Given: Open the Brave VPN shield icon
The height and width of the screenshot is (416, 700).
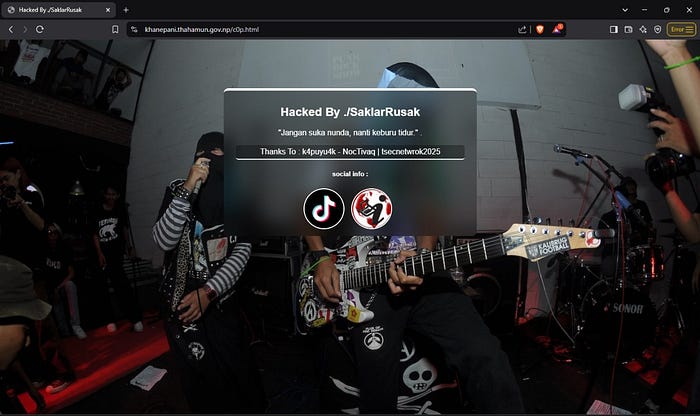Looking at the screenshot, I should point(658,29).
